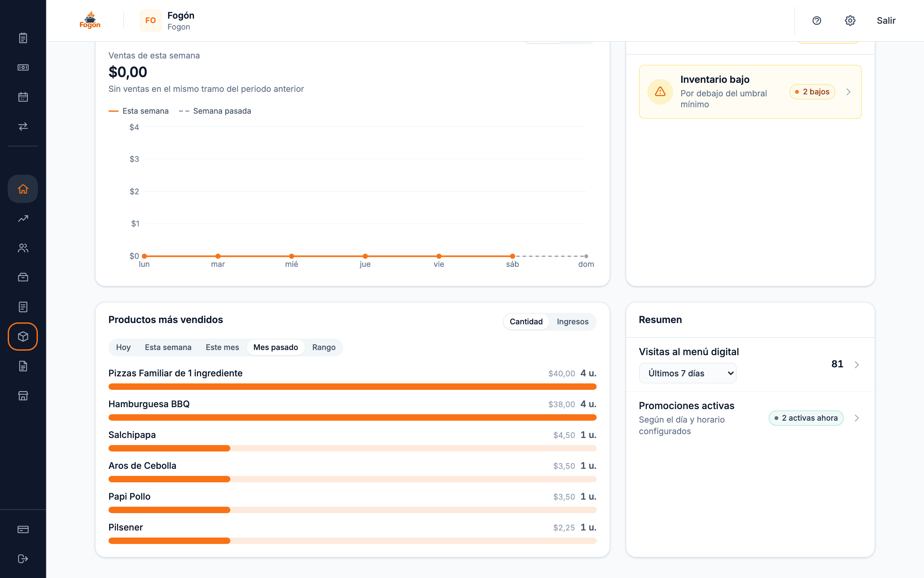Click the Pizzas Familiar progress bar

(352, 387)
